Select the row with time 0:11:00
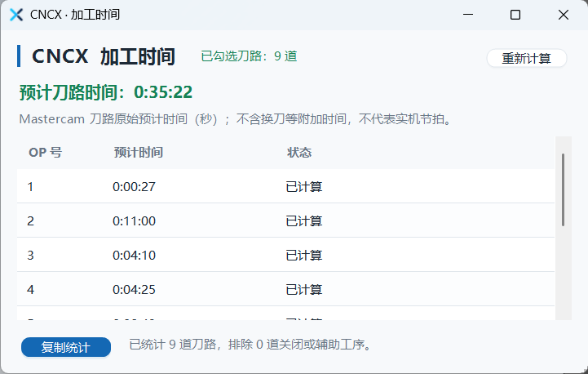The height and width of the screenshot is (374, 588). pos(285,220)
